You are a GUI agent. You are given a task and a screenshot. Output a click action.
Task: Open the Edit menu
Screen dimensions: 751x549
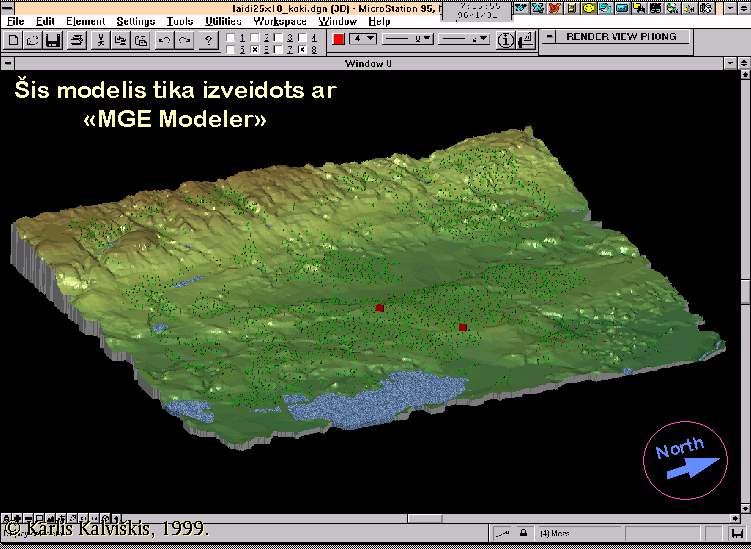pyautogui.click(x=46, y=22)
